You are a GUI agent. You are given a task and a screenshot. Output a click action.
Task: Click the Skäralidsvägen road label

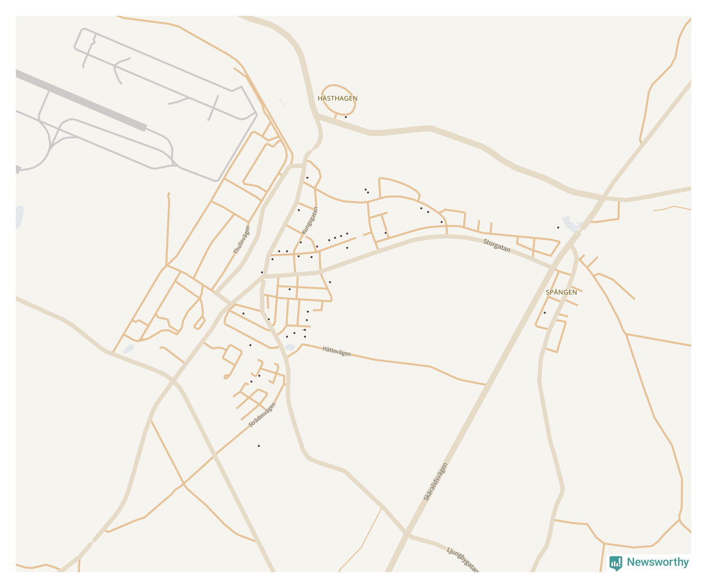point(436,481)
